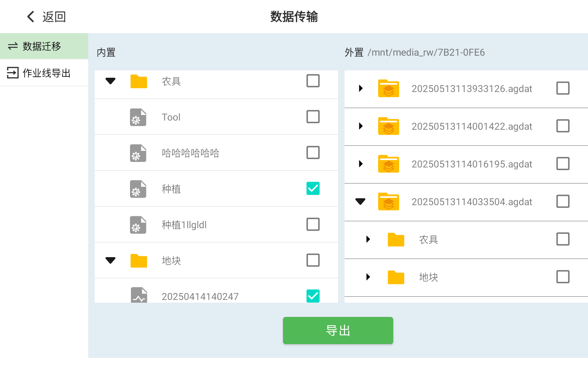
Task: Check the 地块 folder checkbox in 内置
Action: 313,260
